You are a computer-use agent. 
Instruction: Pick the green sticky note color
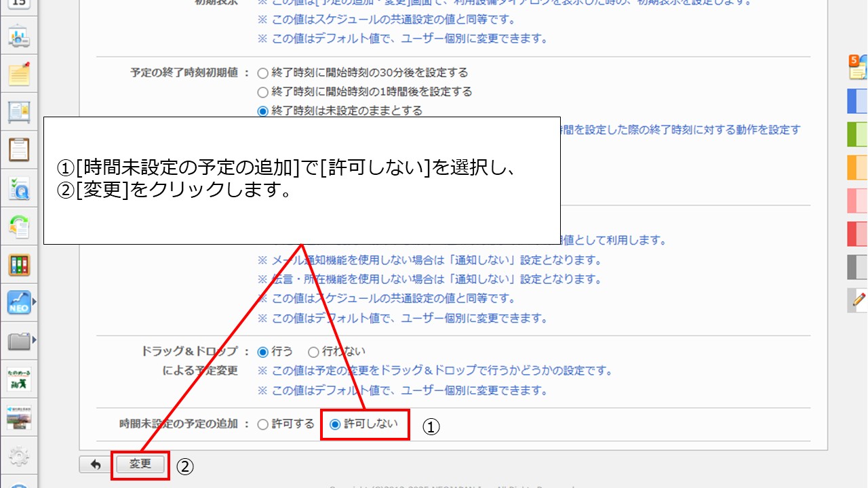857,134
